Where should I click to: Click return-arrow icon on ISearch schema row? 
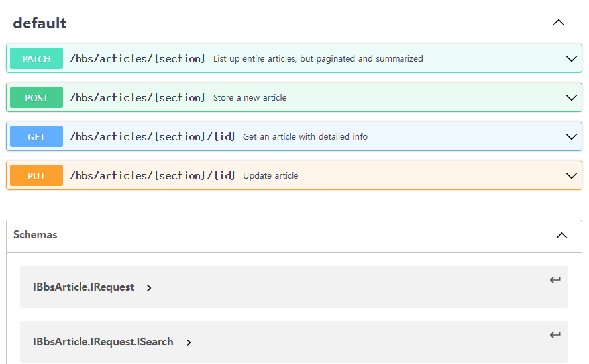[555, 335]
